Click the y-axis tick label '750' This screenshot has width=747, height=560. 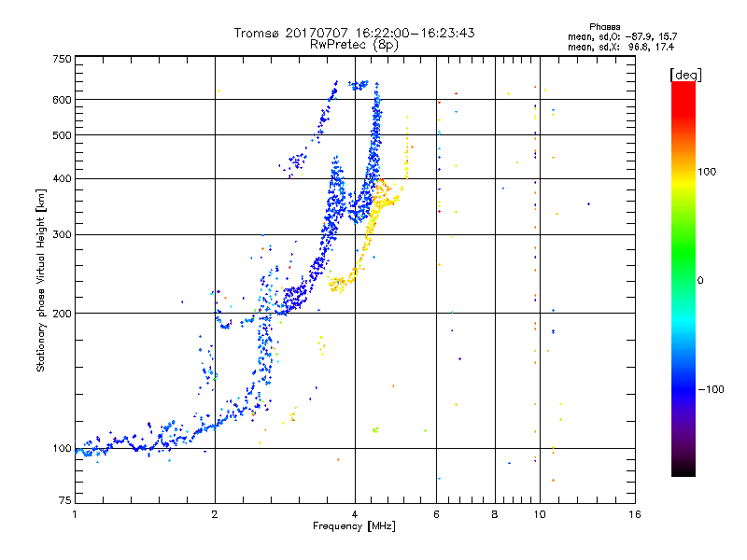pyautogui.click(x=62, y=59)
